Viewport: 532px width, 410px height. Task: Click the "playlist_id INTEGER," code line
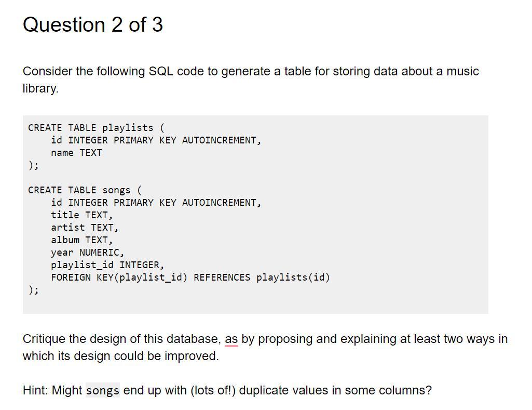click(107, 265)
